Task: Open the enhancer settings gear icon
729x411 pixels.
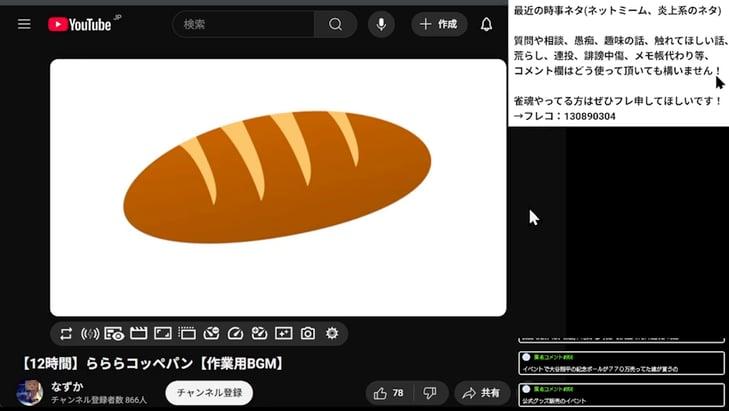Action: pyautogui.click(x=332, y=333)
